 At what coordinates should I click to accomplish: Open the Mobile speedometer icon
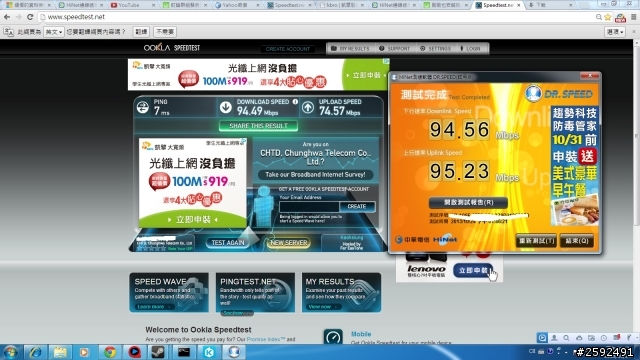tap(333, 337)
